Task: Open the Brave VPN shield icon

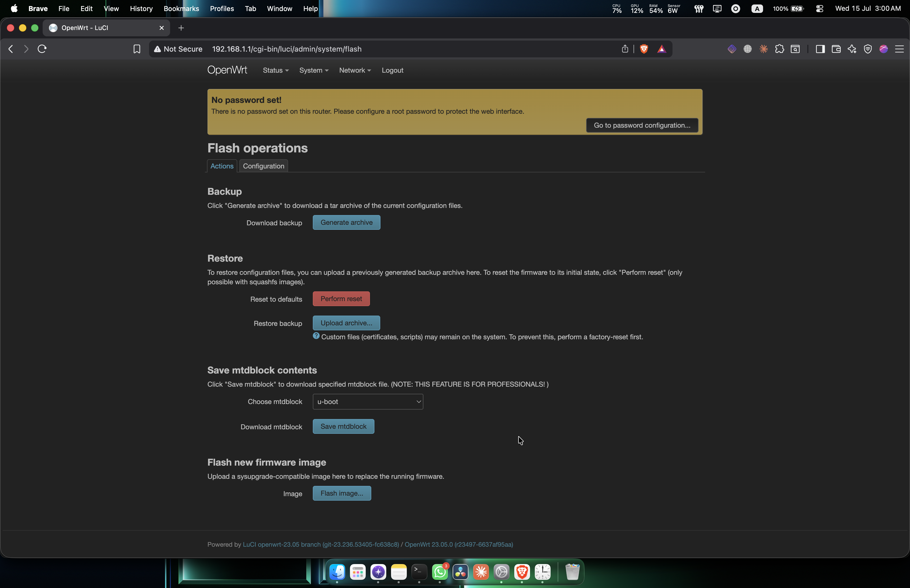Action: coord(868,49)
